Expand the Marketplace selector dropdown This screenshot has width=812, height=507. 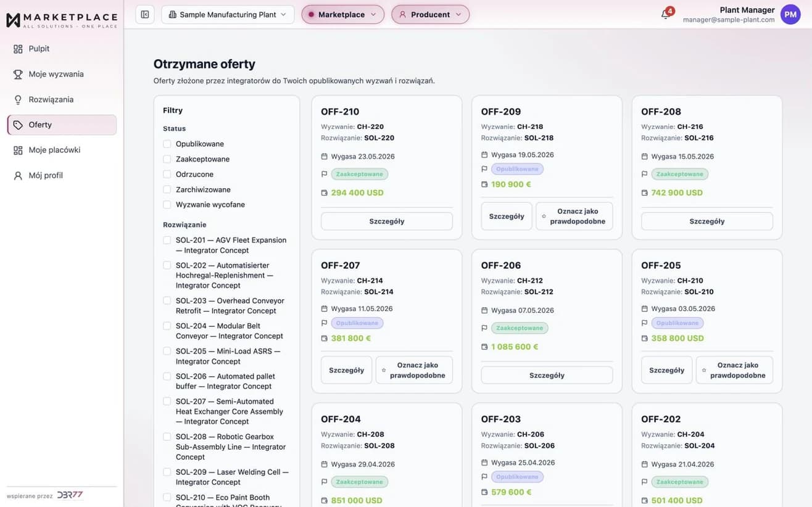(x=342, y=14)
